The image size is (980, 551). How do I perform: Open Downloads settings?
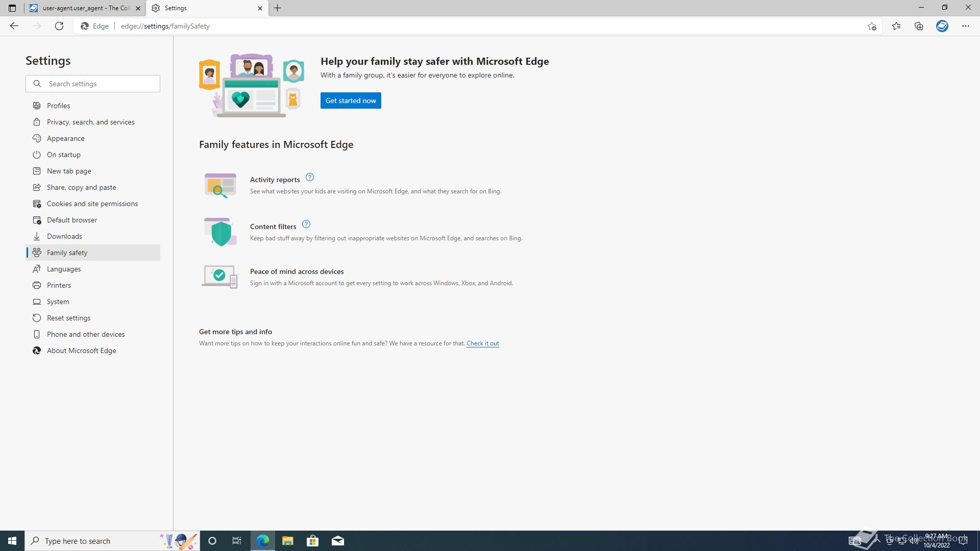pyautogui.click(x=93, y=236)
